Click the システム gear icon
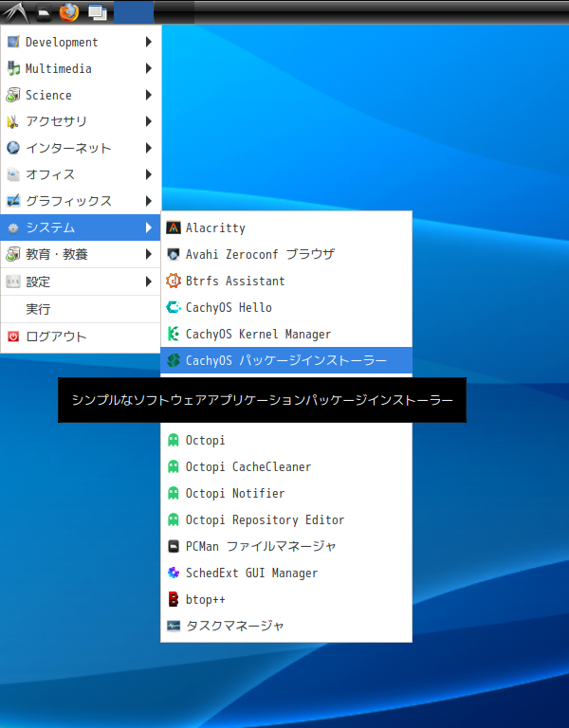569x728 pixels. coord(13,227)
